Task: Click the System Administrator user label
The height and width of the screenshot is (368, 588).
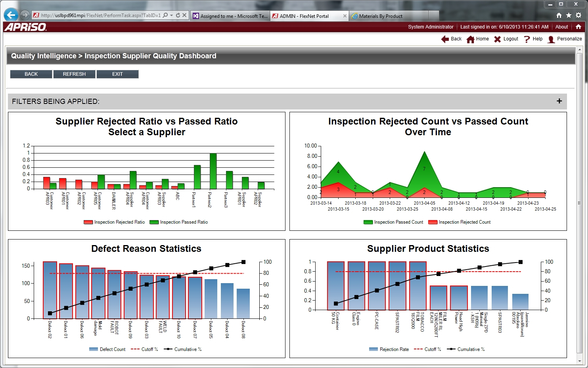Action: pos(431,27)
